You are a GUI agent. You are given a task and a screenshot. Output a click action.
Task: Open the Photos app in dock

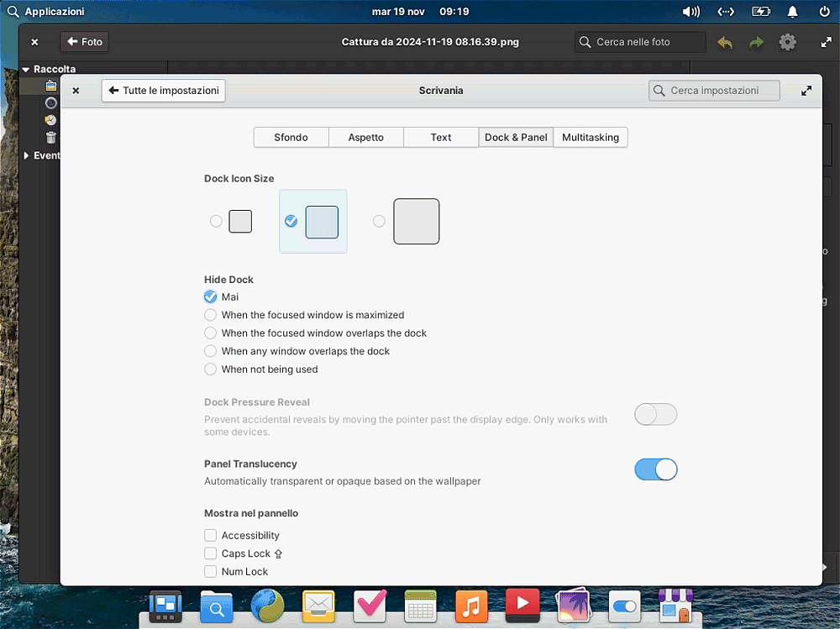(x=573, y=605)
